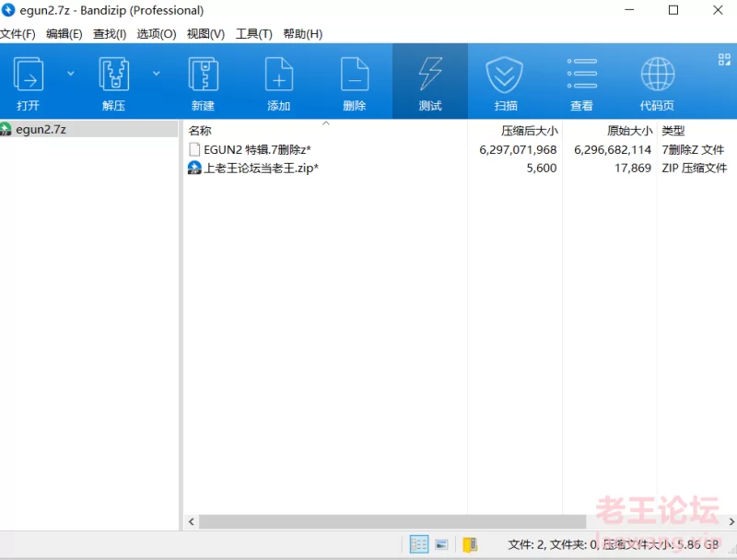Click the Delete (删除) toolbar icon

pos(355,74)
